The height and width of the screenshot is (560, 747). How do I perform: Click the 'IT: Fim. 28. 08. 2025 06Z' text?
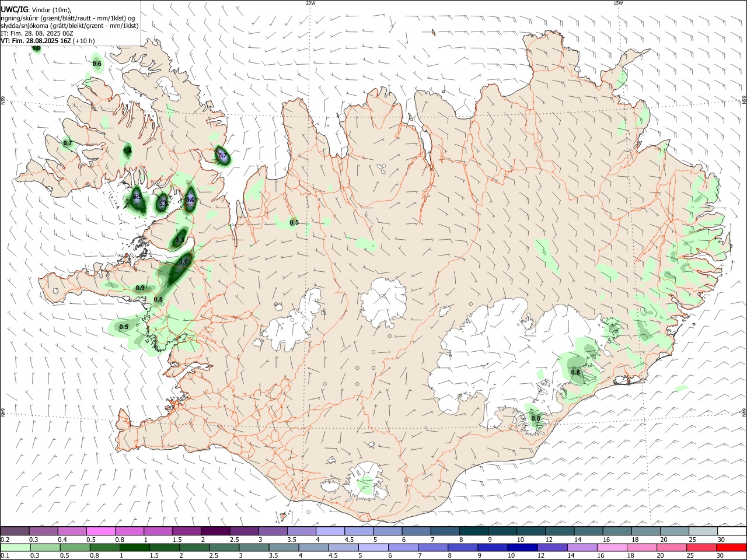click(37, 33)
